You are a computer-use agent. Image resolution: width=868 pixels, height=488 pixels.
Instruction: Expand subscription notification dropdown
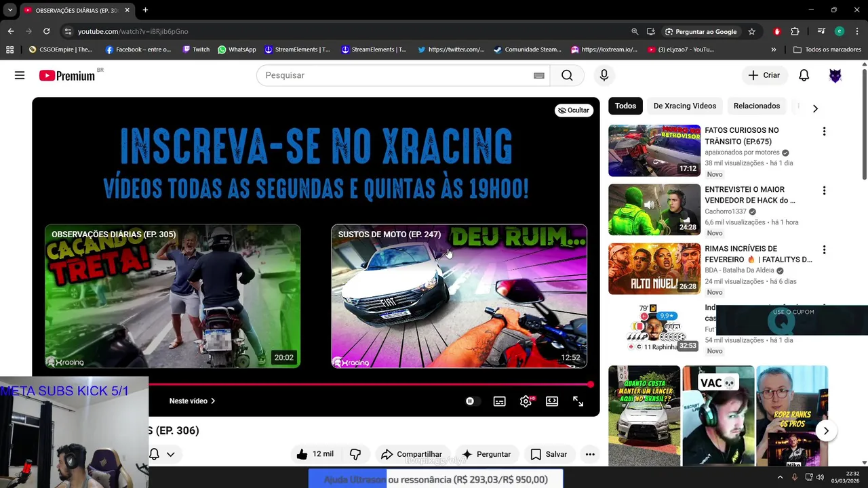[x=171, y=454]
